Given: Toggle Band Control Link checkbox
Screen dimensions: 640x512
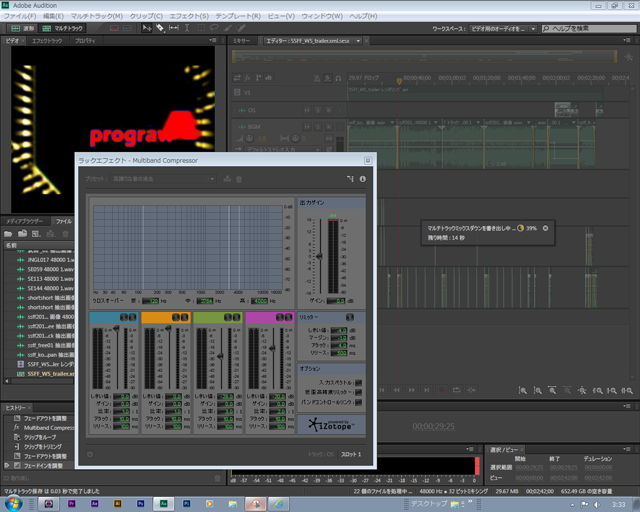Looking at the screenshot, I should [359, 401].
